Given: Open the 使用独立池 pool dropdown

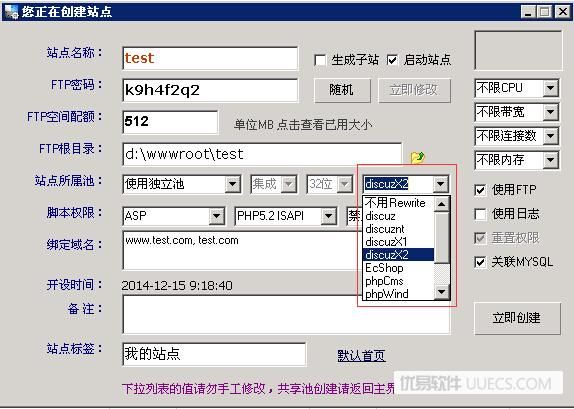Looking at the screenshot, I should pos(232,184).
